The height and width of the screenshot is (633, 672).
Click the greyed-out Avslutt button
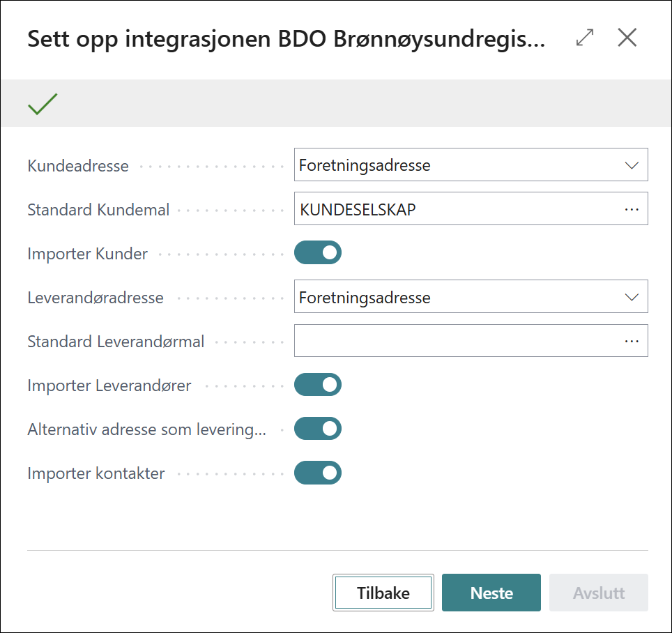click(599, 593)
